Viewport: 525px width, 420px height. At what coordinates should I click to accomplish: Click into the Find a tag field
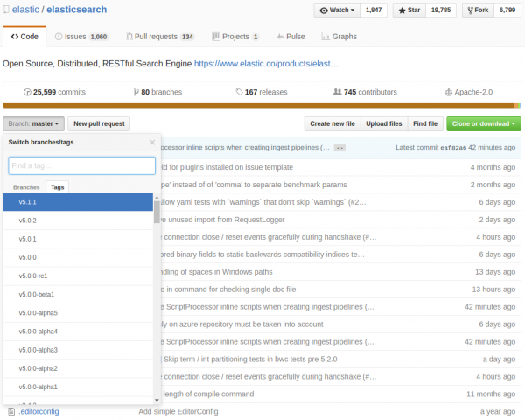pos(82,165)
